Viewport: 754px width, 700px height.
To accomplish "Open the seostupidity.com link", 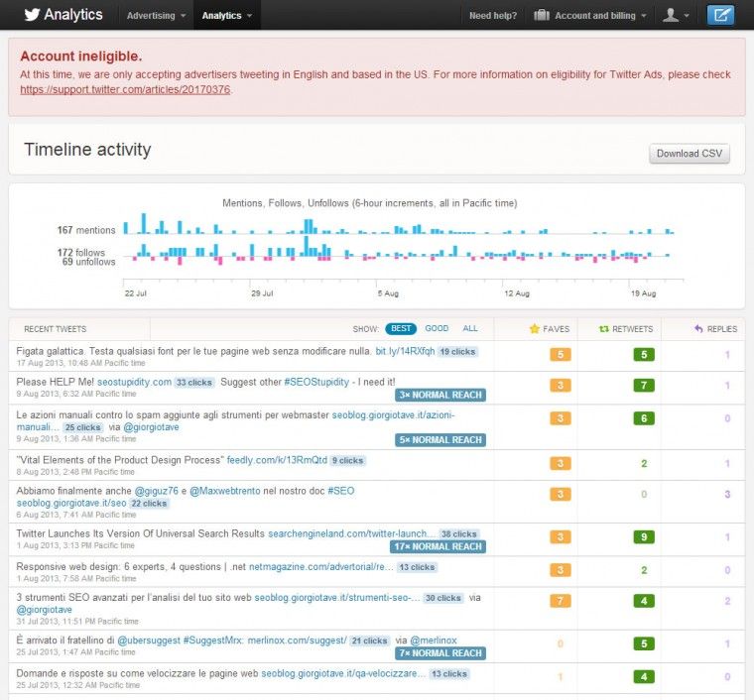I will coord(134,382).
